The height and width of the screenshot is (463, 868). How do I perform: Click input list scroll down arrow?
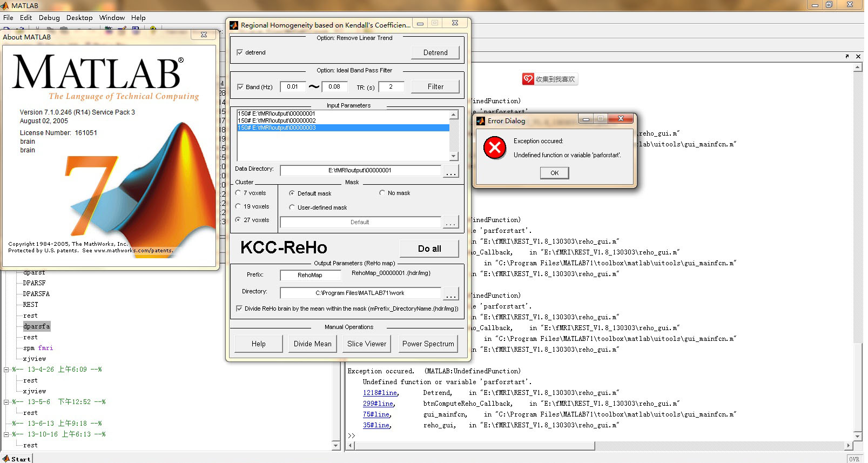(x=454, y=156)
